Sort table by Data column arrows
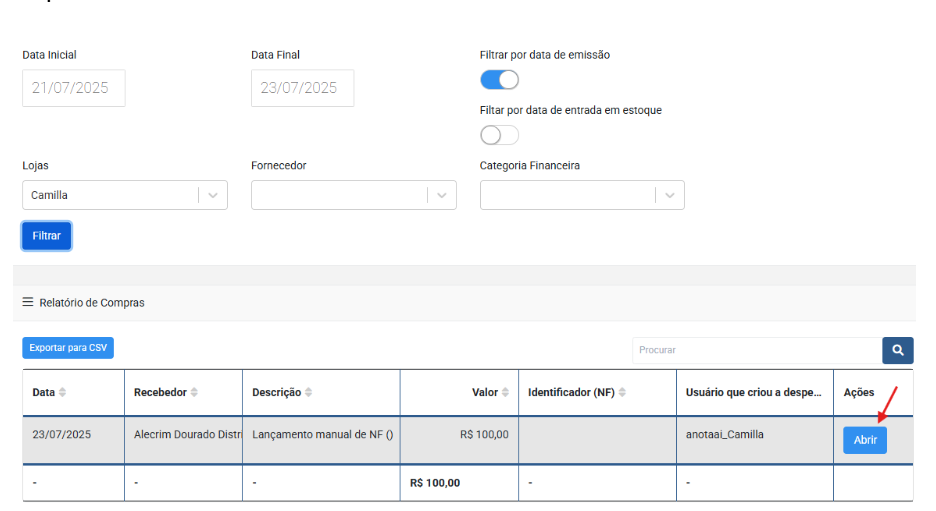936x511 pixels. pos(63,393)
